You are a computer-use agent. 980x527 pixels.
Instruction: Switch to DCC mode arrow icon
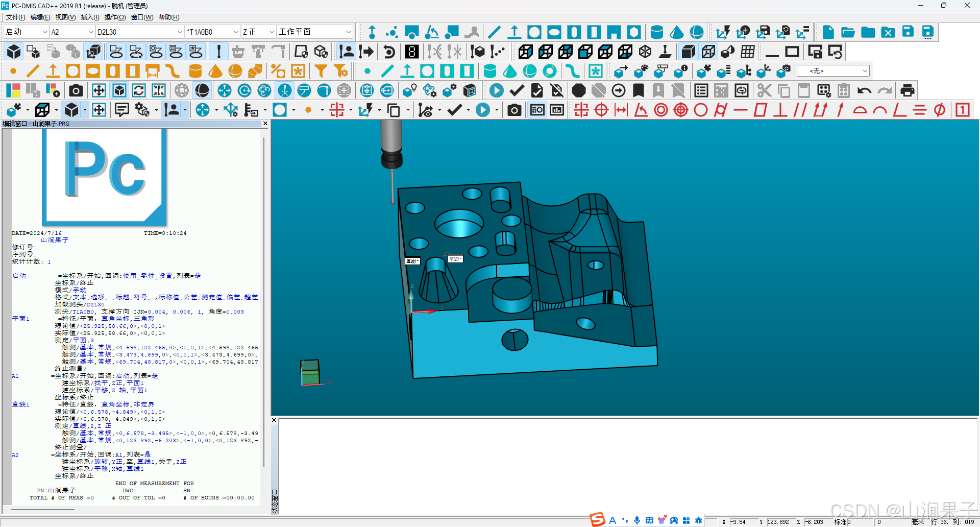(x=366, y=52)
